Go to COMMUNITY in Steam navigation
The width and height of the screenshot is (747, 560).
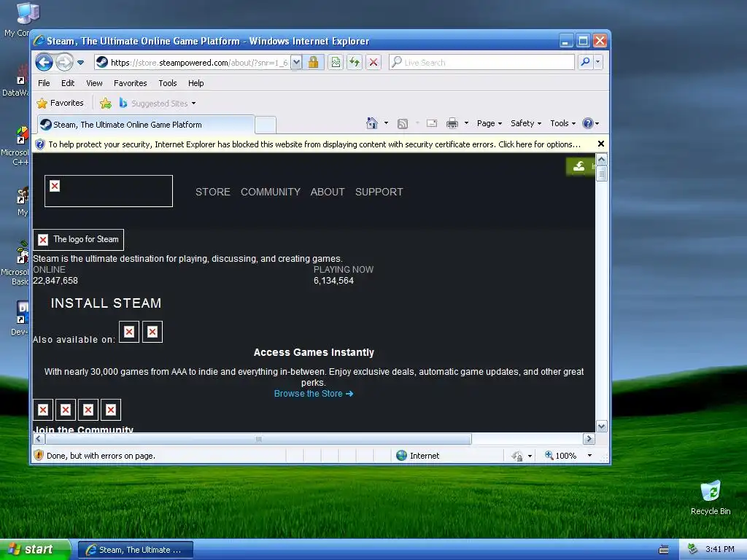click(270, 192)
